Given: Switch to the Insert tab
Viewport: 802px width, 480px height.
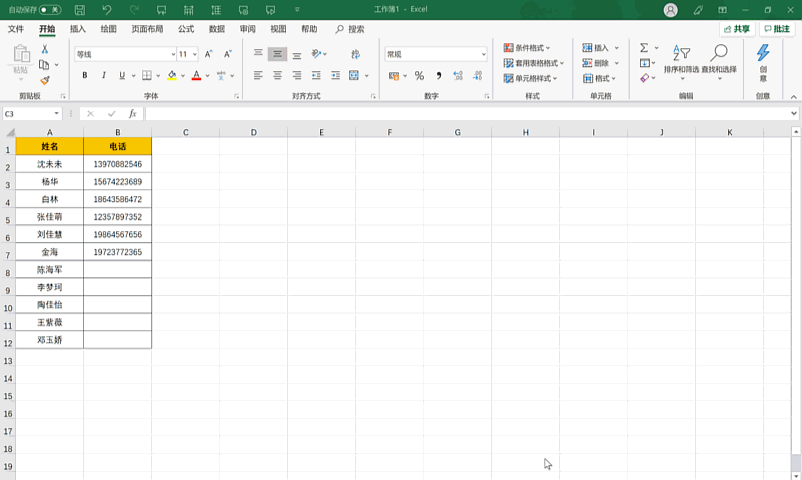Looking at the screenshot, I should pos(78,29).
